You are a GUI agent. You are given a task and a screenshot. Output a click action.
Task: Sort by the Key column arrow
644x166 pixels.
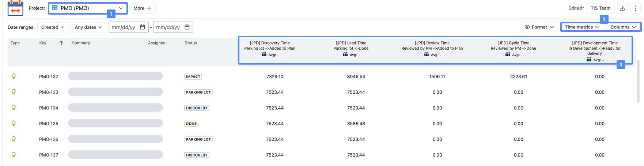61,43
